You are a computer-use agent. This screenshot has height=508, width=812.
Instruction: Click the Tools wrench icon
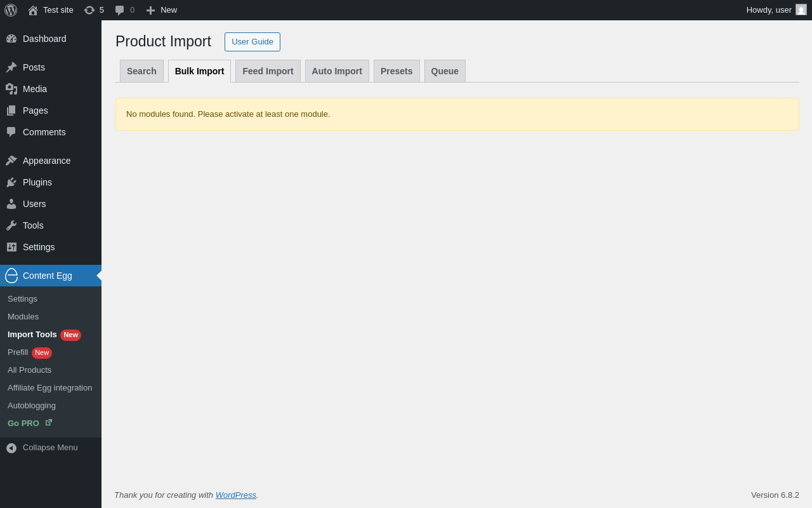(11, 225)
